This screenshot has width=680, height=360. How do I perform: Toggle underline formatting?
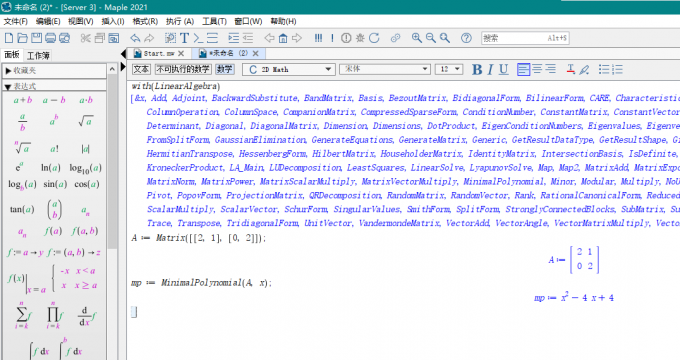click(503, 69)
